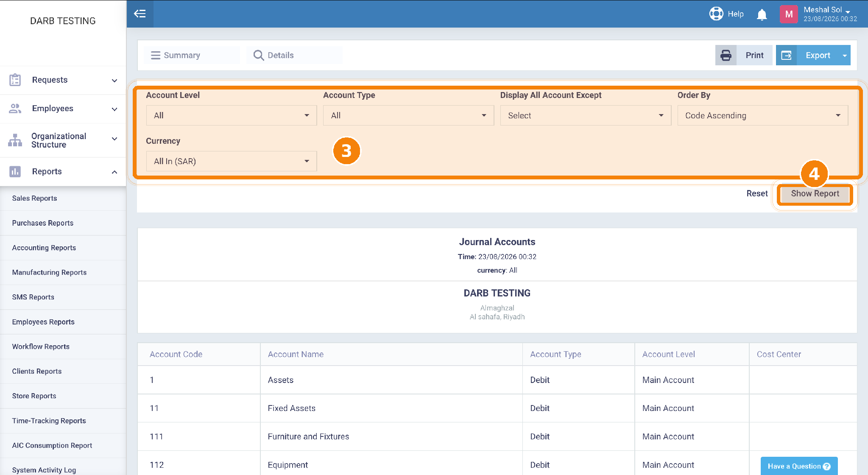Collapse sidebar with the back-arrow menu icon

tap(140, 14)
